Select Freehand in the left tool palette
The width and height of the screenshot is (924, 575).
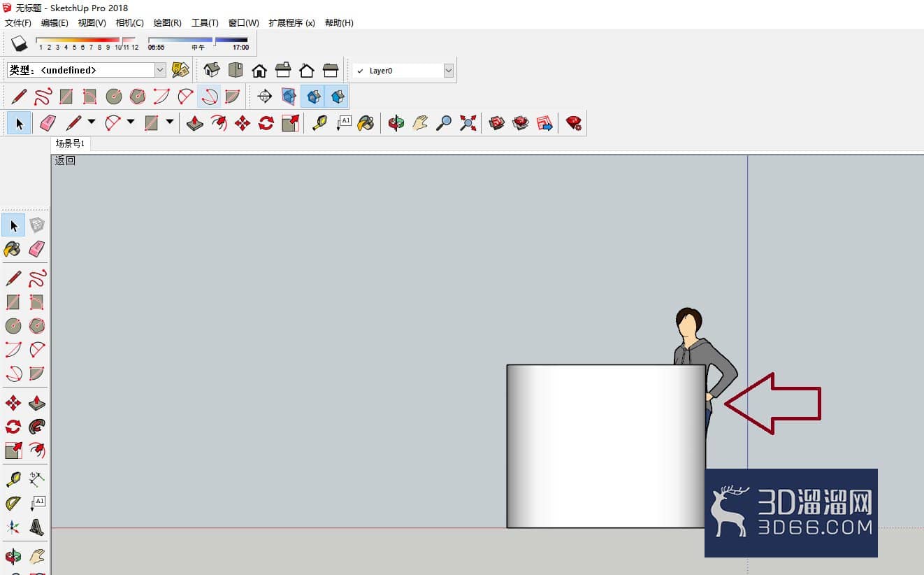click(37, 278)
